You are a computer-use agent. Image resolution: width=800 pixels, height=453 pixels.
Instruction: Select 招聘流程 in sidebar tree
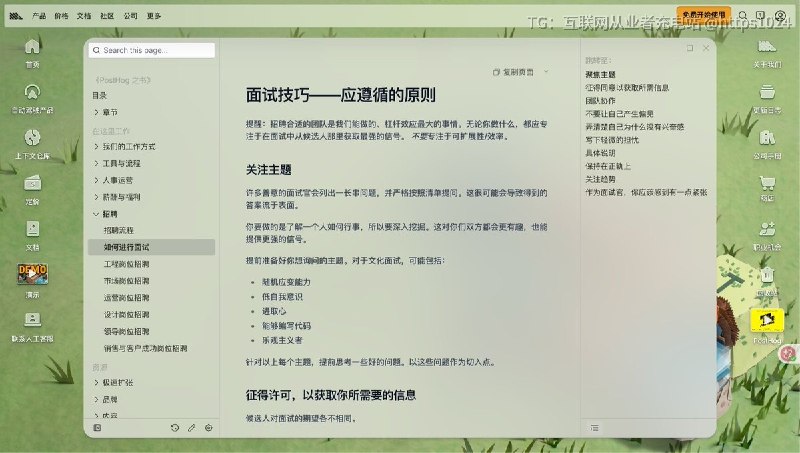coord(119,231)
